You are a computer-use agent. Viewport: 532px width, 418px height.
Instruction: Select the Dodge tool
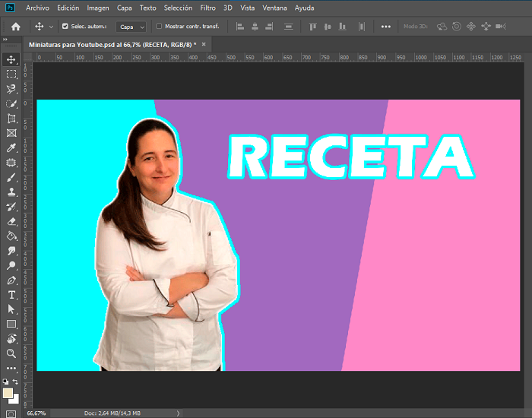tap(11, 265)
